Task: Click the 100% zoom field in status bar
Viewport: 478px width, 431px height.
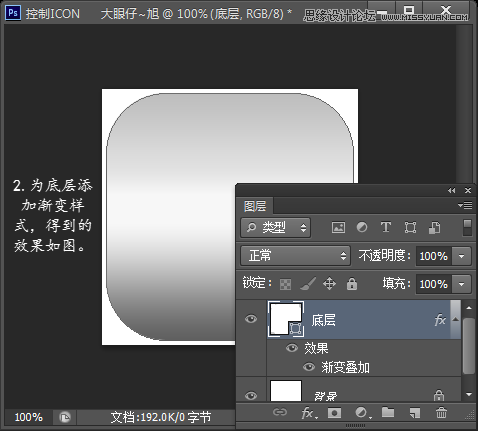Action: [x=28, y=417]
